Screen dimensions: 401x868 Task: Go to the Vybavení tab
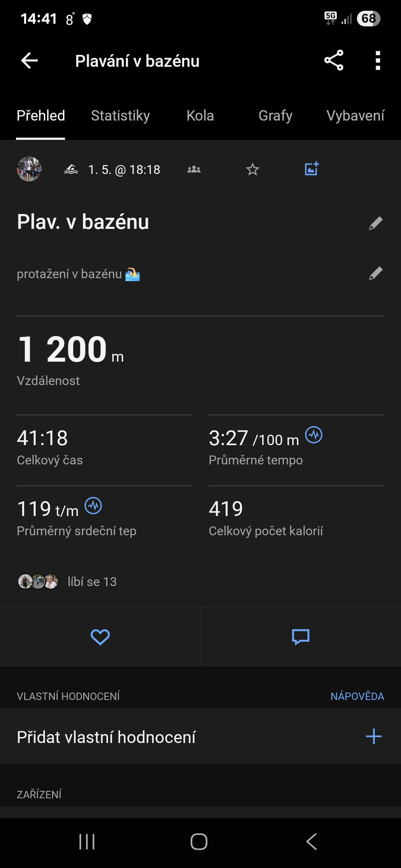[x=355, y=116]
